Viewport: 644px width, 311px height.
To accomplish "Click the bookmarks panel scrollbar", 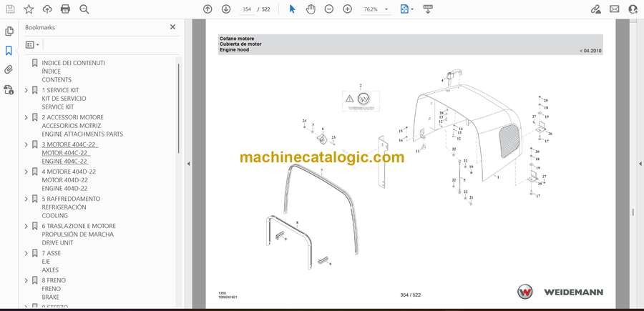I will [178, 109].
